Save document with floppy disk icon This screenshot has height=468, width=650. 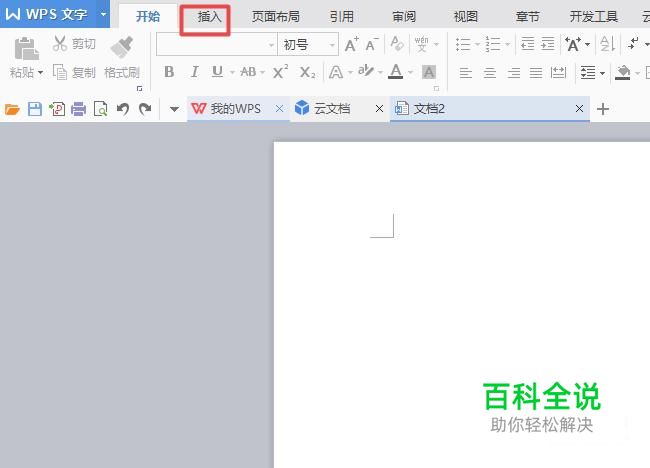click(x=35, y=109)
